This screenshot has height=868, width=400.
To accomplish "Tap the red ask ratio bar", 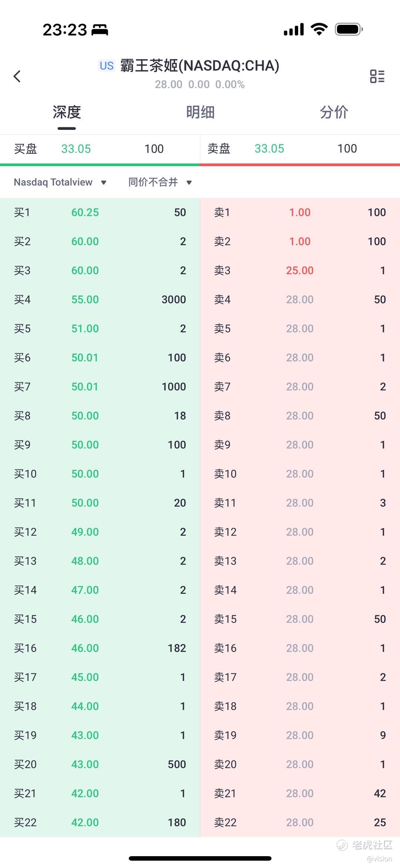I will (x=300, y=165).
